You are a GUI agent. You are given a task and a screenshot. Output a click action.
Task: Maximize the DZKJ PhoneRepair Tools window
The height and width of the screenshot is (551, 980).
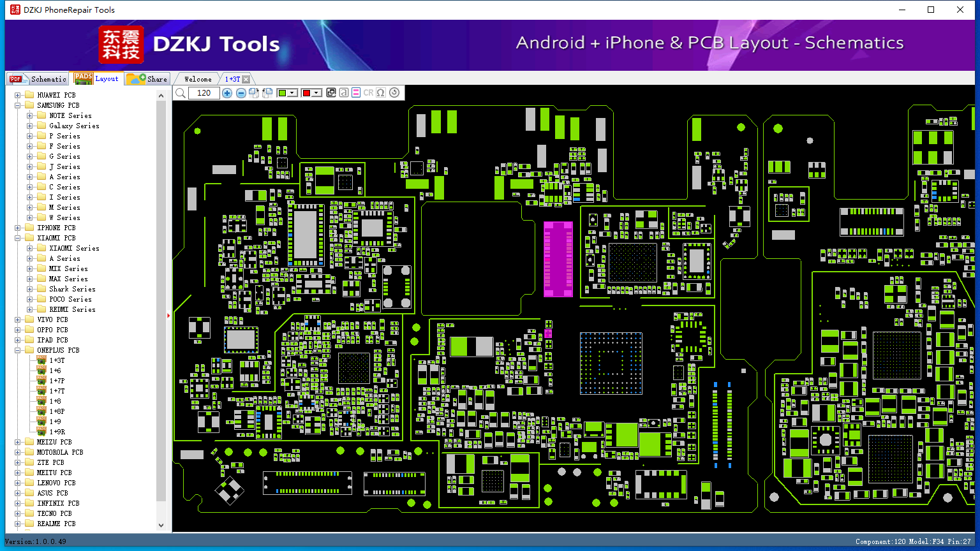click(x=931, y=10)
